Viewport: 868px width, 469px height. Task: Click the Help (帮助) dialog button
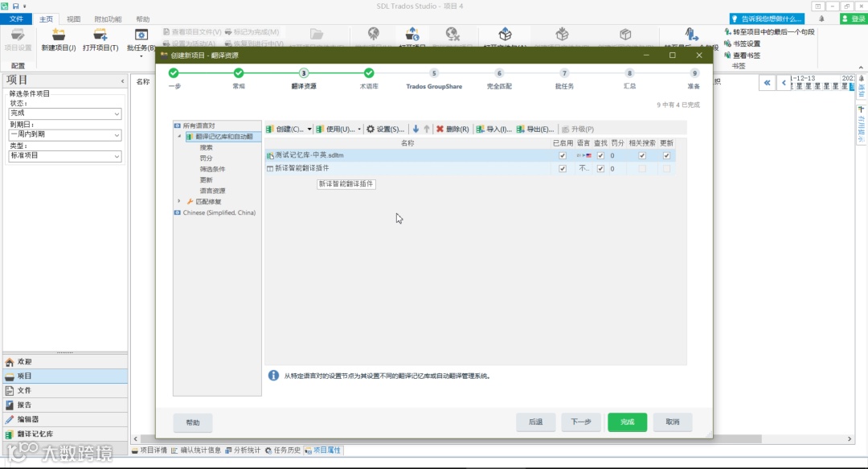pos(193,422)
